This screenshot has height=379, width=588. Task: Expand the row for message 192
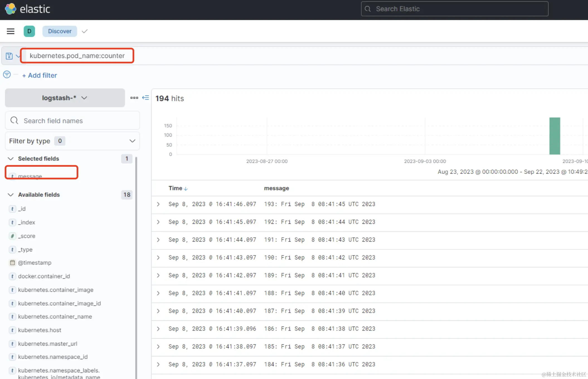tap(158, 222)
